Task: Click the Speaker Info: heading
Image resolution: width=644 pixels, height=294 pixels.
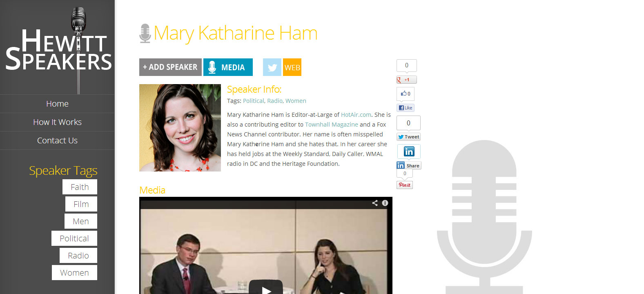Action: [254, 89]
